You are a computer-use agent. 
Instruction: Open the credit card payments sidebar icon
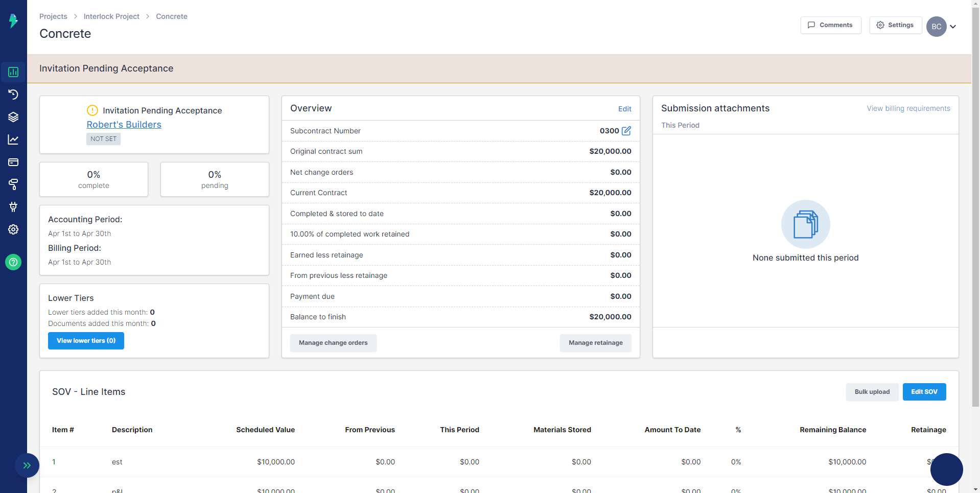[13, 162]
